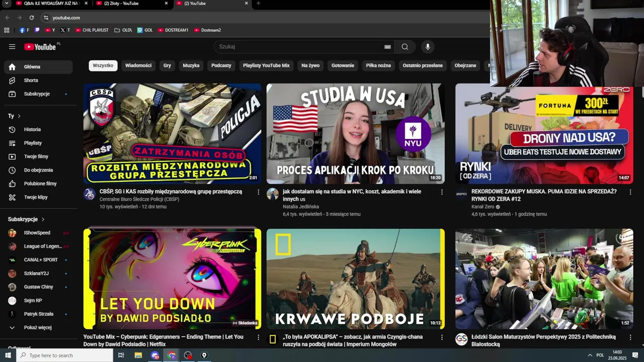Select the 'Gry' filter chip
The height and width of the screenshot is (362, 644).
tap(167, 65)
